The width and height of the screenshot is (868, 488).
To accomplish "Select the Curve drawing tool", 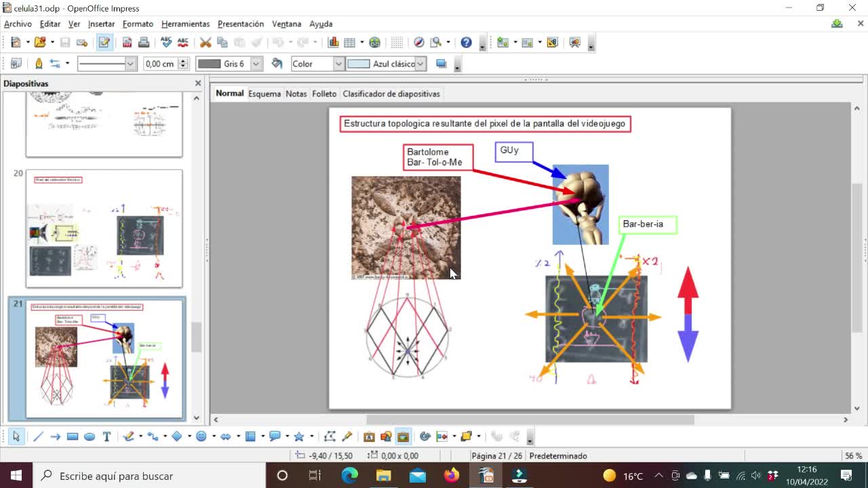I will pyautogui.click(x=129, y=436).
